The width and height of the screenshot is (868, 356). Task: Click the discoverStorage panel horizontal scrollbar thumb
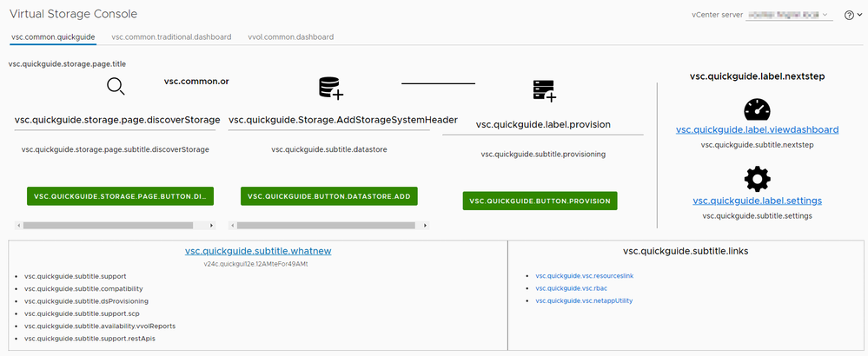(108, 226)
